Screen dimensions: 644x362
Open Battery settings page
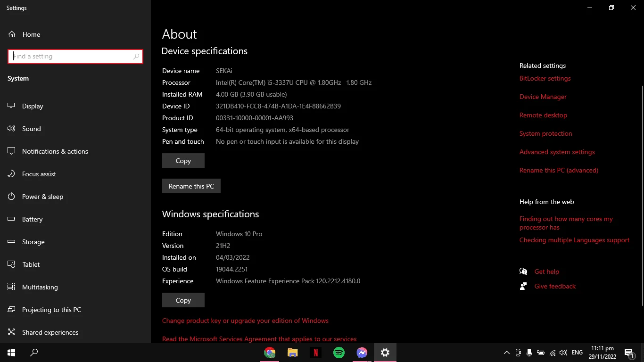pyautogui.click(x=75, y=219)
